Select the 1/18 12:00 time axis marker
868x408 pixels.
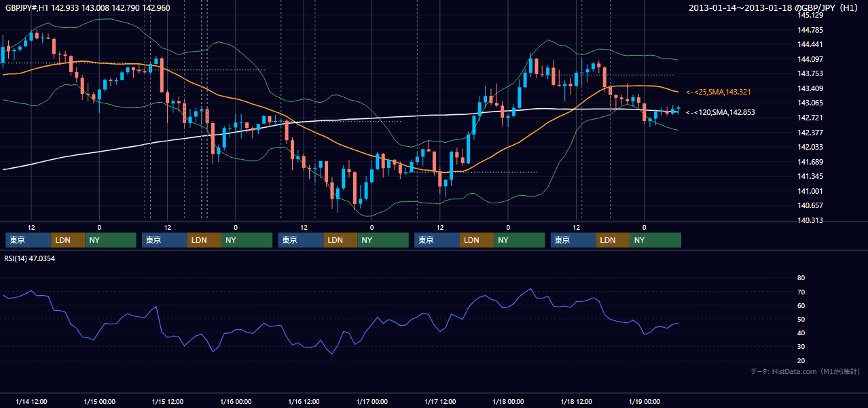(576, 401)
